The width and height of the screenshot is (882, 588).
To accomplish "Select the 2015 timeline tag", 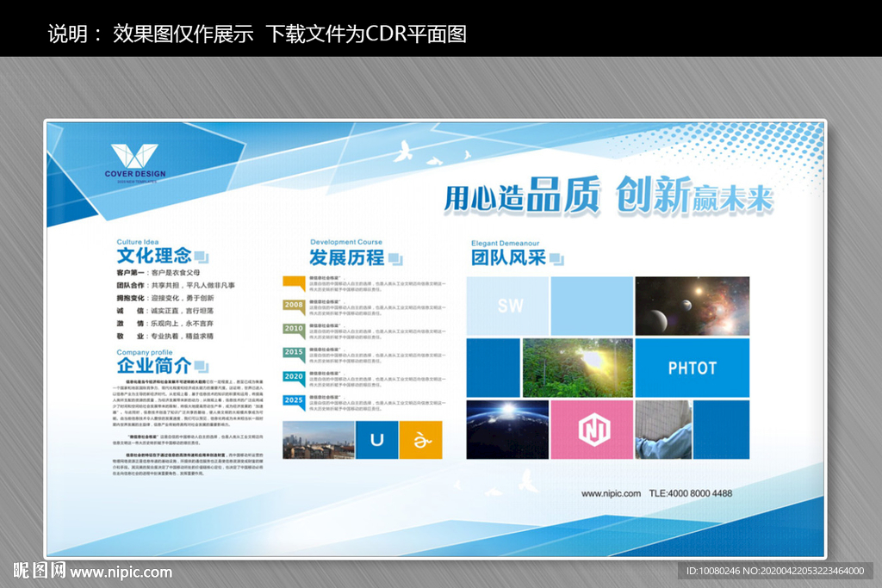I will (294, 353).
